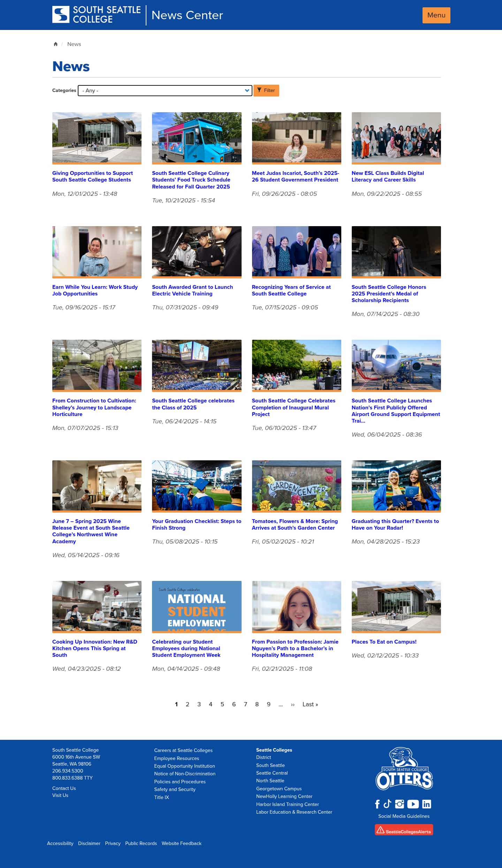Click the orange Filter button
Image resolution: width=502 pixels, height=868 pixels.
[266, 91]
